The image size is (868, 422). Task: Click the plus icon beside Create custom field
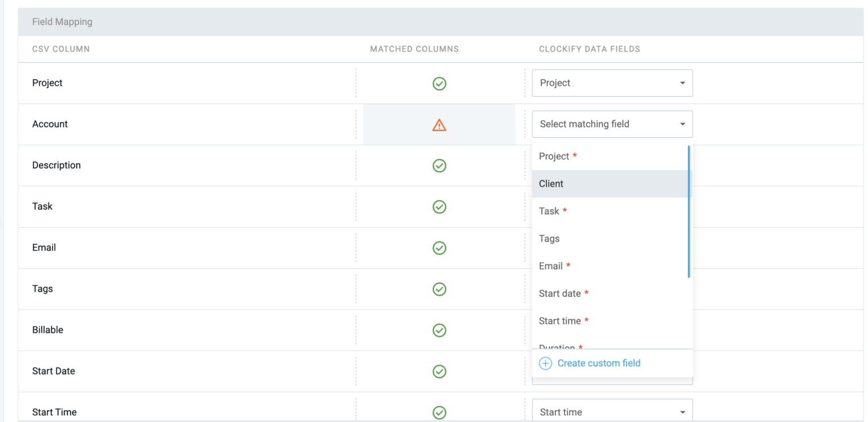coord(545,363)
